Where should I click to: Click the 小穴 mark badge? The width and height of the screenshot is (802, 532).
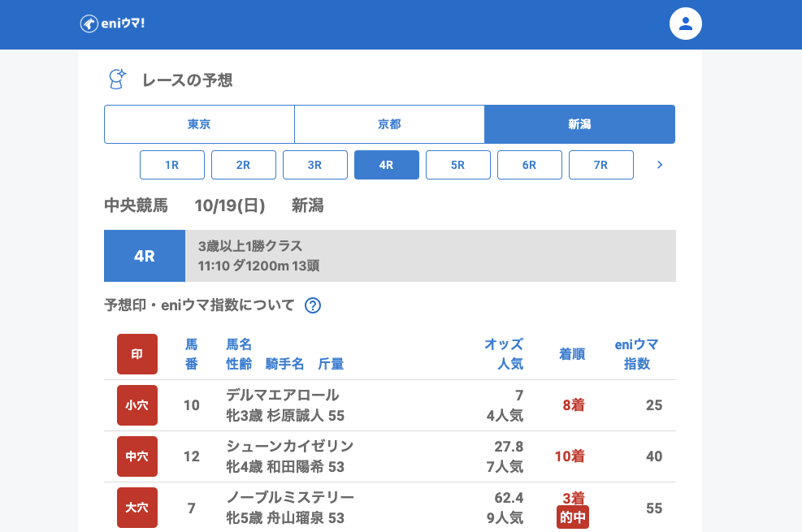coord(137,404)
